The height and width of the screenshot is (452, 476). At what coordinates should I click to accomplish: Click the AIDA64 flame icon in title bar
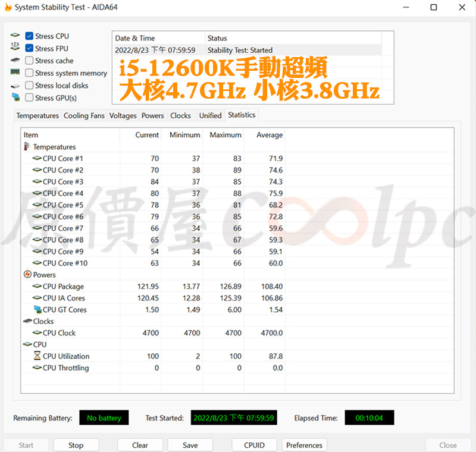pyautogui.click(x=8, y=7)
